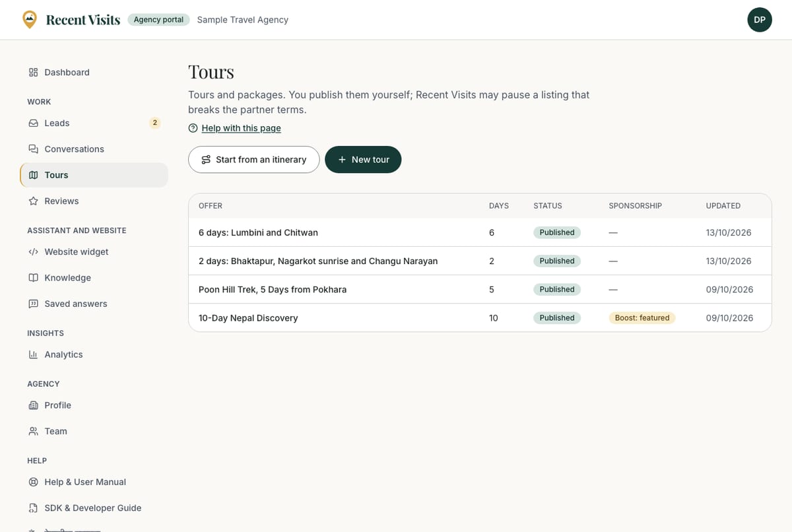Image resolution: width=792 pixels, height=532 pixels.
Task: Click the Analytics bar chart icon
Action: (33, 355)
